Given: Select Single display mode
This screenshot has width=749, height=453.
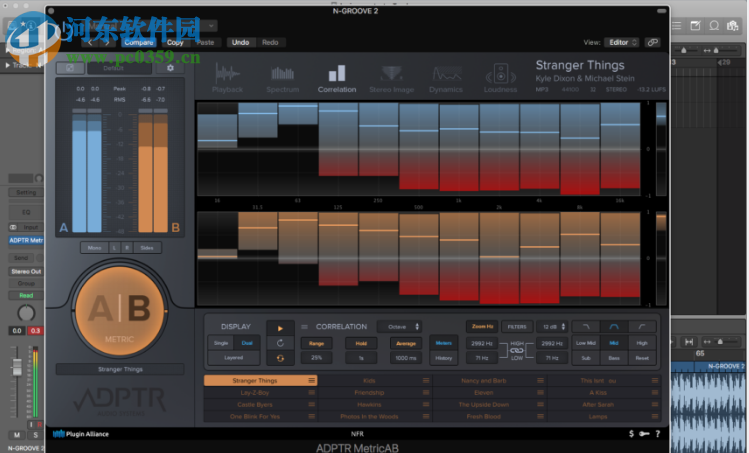Looking at the screenshot, I should coord(221,343).
